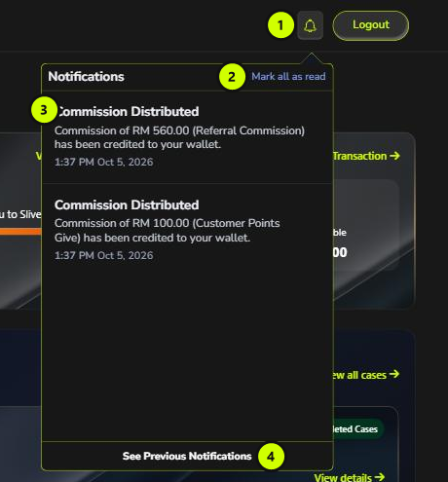This screenshot has width=448, height=482.
Task: Open the view all cases link
Action: 365,375
